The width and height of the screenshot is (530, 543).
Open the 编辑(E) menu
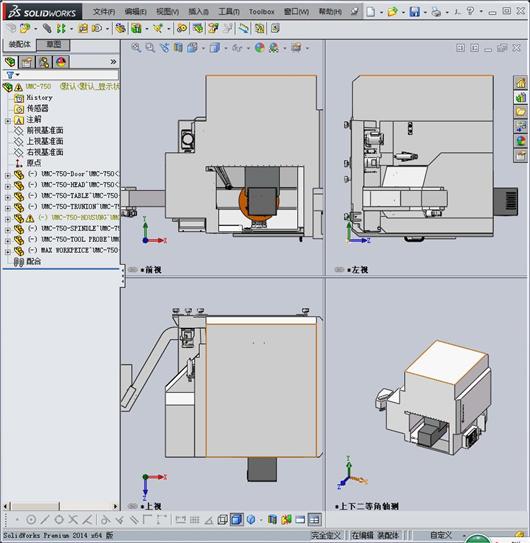pyautogui.click(x=135, y=12)
